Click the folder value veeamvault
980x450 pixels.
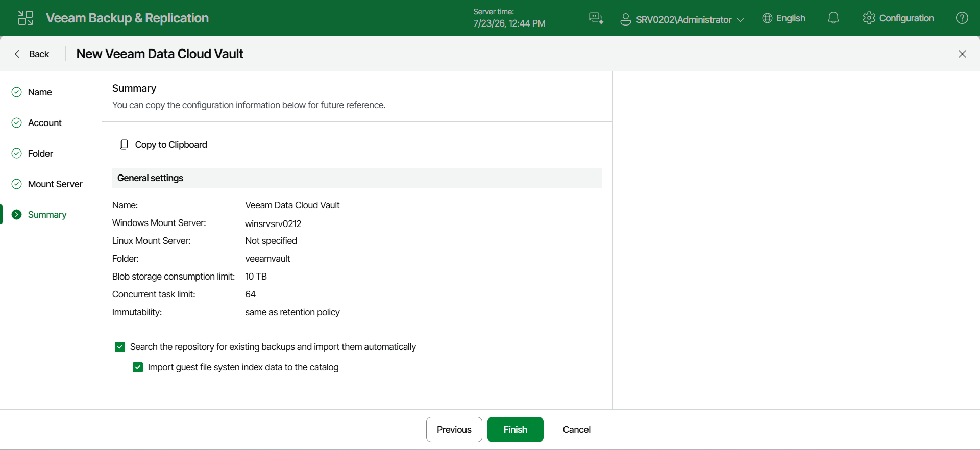(267, 259)
